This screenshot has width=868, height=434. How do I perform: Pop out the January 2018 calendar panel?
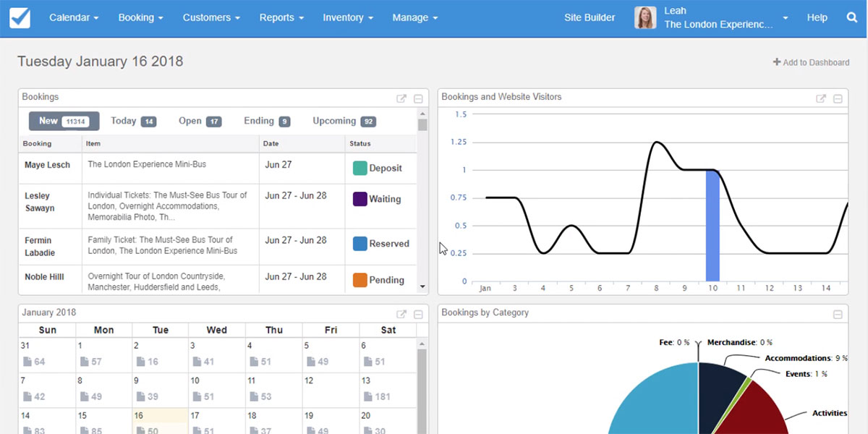(401, 315)
